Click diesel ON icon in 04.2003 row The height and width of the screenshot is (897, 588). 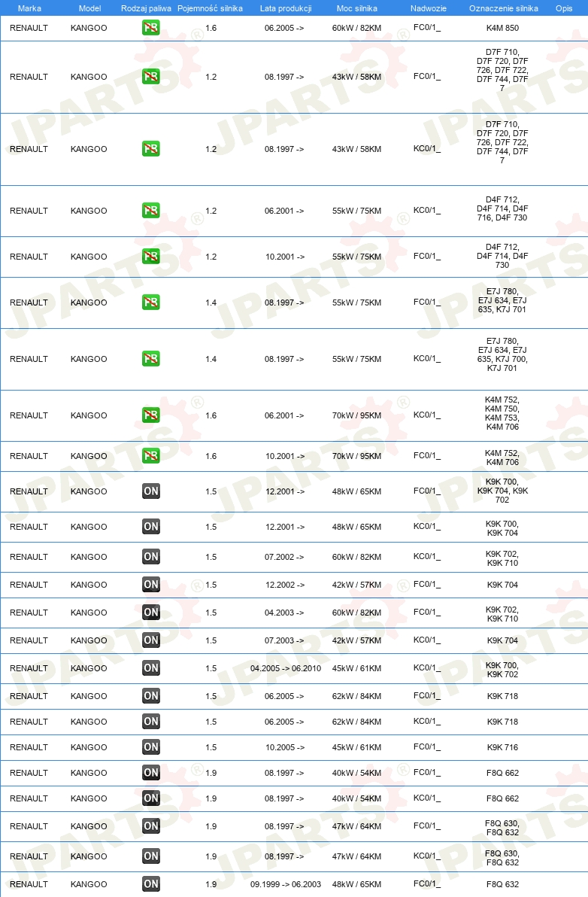[151, 612]
